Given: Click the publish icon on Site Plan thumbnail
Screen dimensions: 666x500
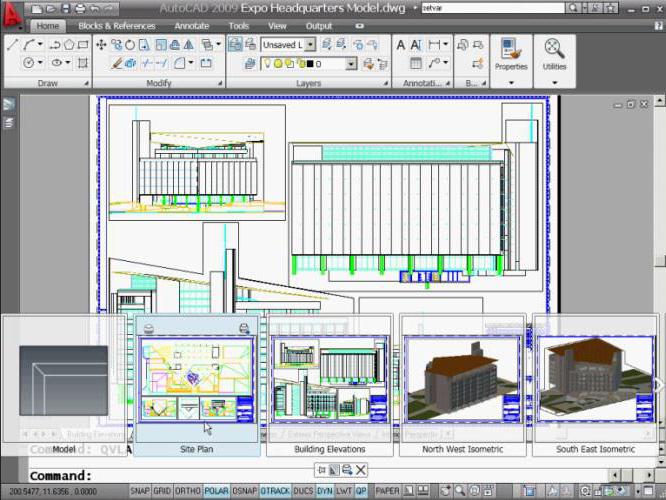Looking at the screenshot, I should coord(244,328).
